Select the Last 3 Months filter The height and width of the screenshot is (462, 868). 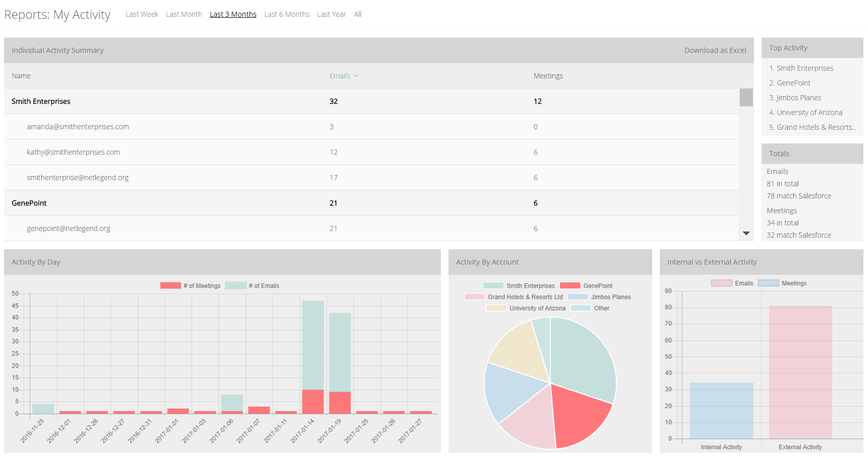pyautogui.click(x=233, y=14)
